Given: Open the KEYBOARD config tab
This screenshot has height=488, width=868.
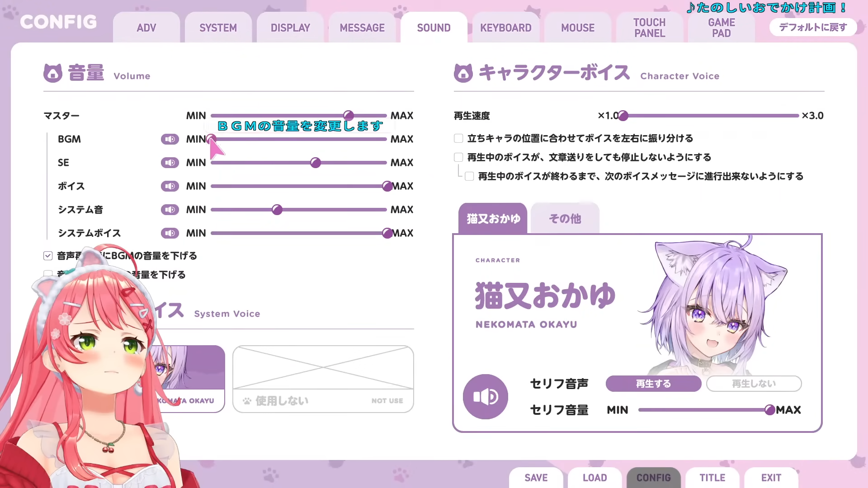Looking at the screenshot, I should pos(505,28).
